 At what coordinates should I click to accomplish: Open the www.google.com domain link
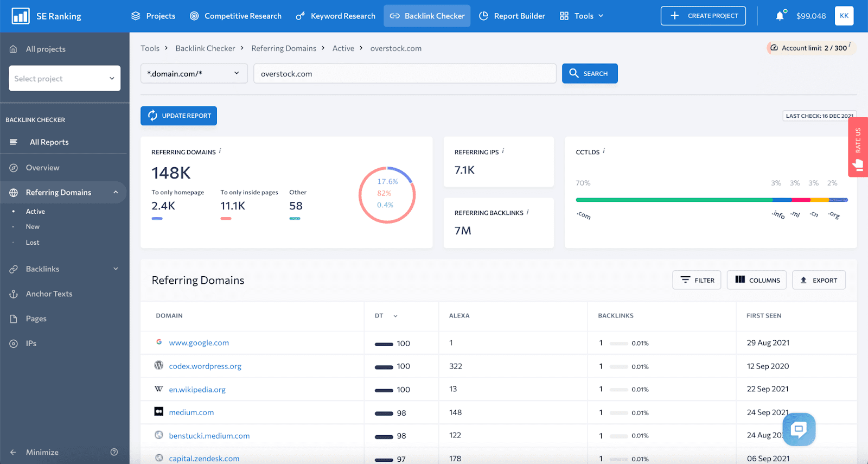[199, 343]
